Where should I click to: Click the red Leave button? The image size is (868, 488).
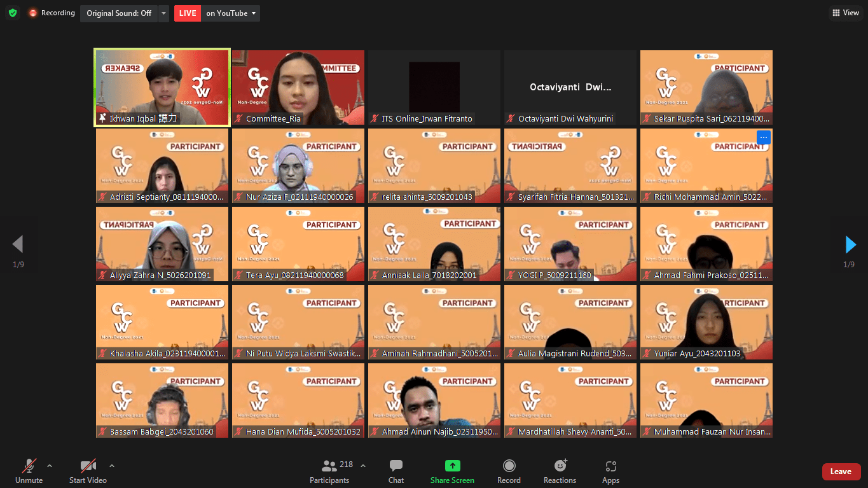click(x=841, y=471)
